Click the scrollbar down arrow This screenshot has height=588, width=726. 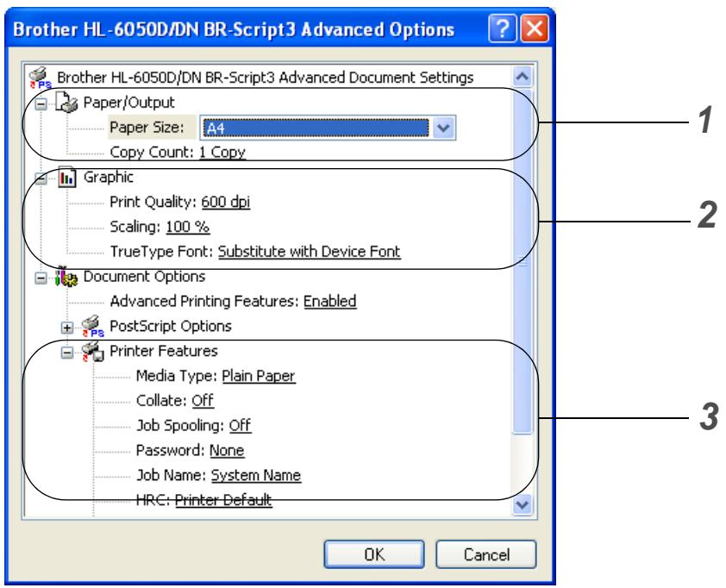point(523,504)
